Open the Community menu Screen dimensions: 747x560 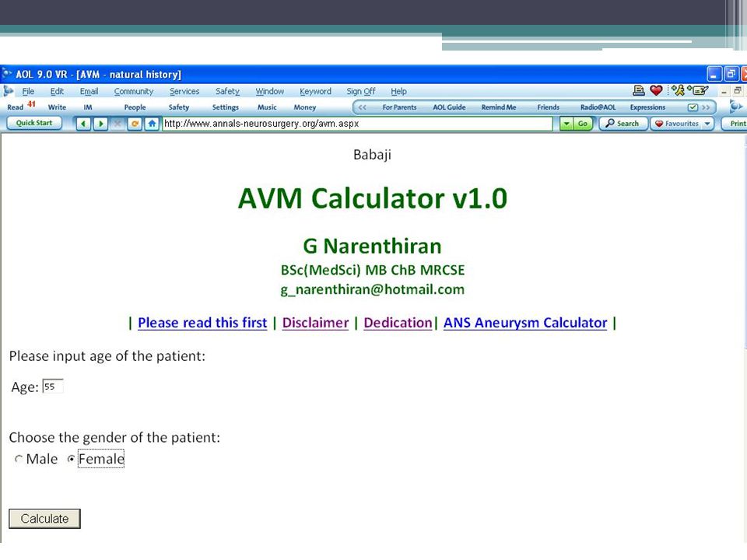pos(133,91)
